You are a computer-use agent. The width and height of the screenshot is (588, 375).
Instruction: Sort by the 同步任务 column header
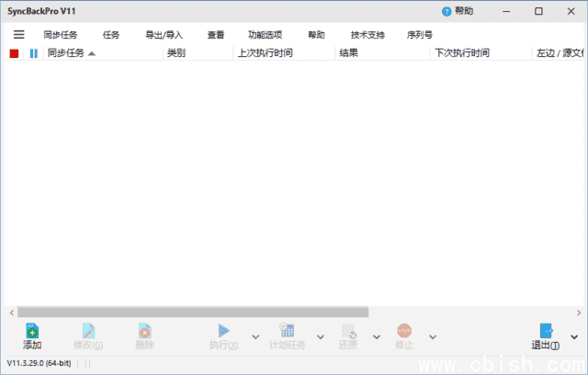pos(104,53)
